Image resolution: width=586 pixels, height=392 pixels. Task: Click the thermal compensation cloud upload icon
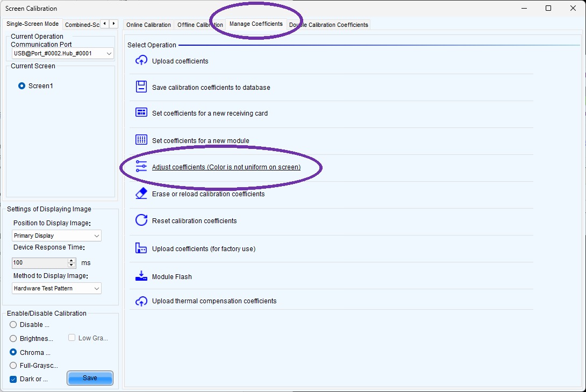click(141, 301)
